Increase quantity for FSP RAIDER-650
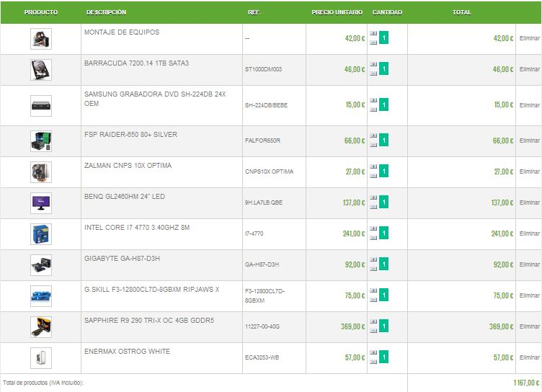542x392 pixels. pos(373,136)
